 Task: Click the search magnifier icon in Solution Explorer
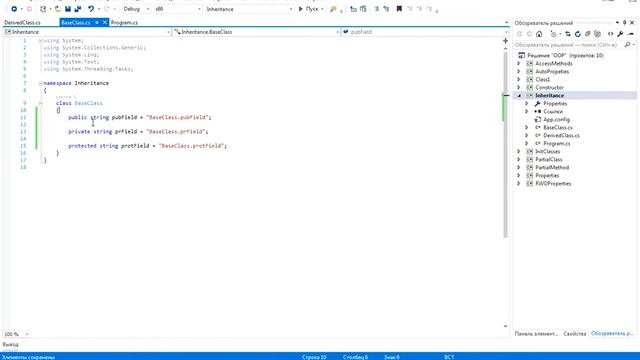[628, 44]
